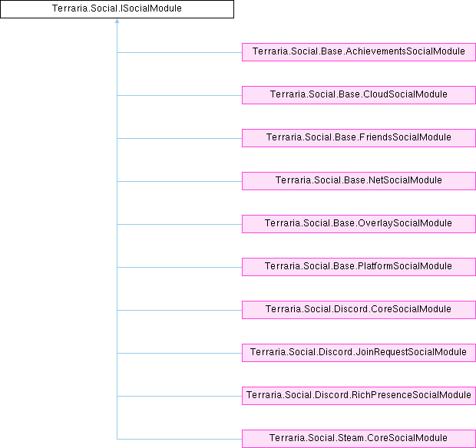The image size is (476, 448).
Task: Open Terraria.Social.Base.FriendsSocialModule class box
Action: point(359,138)
